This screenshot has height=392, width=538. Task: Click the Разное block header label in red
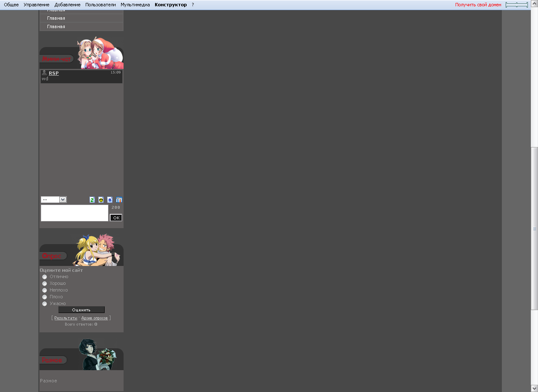point(52,360)
